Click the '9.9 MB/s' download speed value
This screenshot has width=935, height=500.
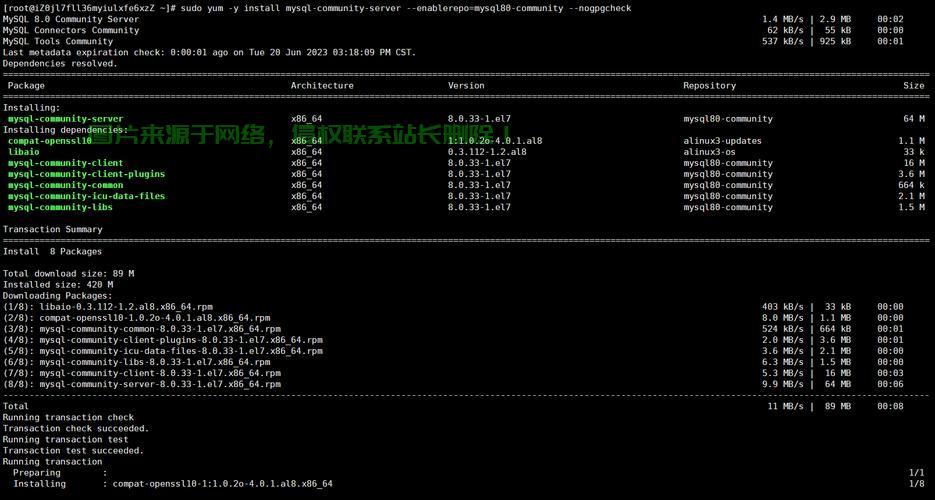click(783, 384)
